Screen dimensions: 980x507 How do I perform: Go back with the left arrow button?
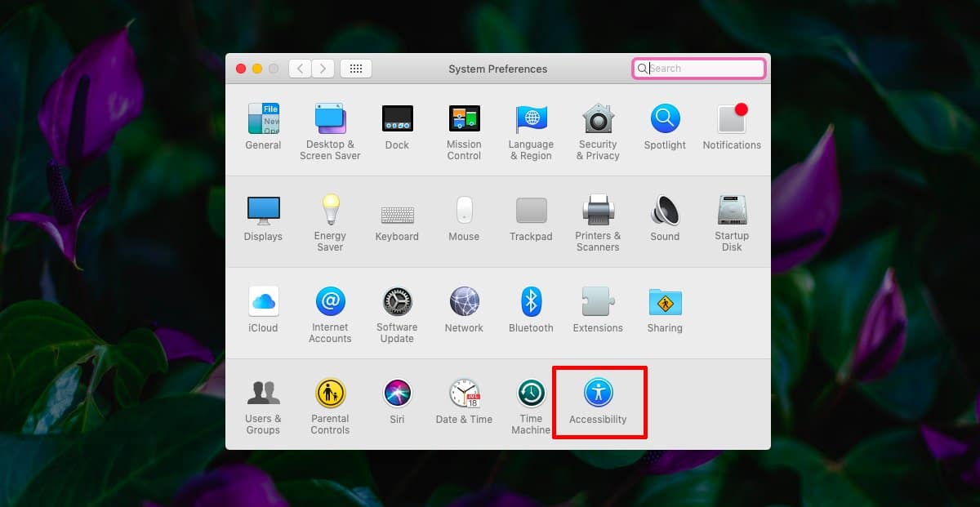[300, 69]
